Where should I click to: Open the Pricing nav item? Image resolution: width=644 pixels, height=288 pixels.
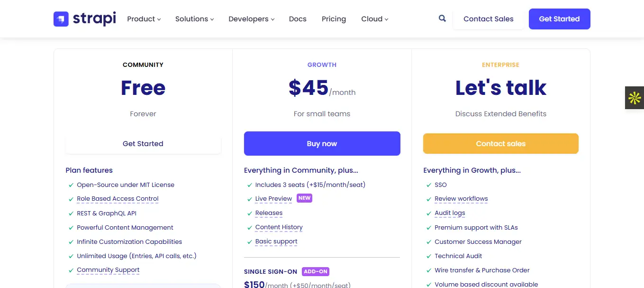pyautogui.click(x=334, y=19)
